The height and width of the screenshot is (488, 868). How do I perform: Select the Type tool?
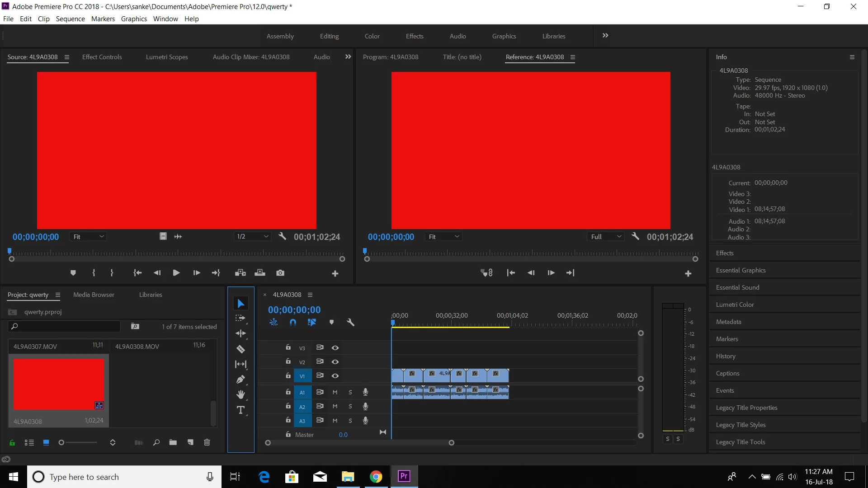pyautogui.click(x=241, y=410)
